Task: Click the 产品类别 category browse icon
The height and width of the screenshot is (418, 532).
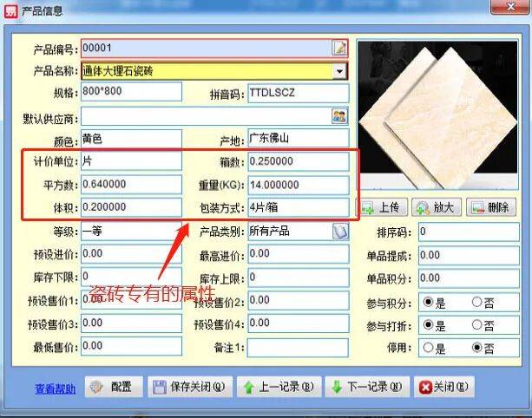Action: (x=340, y=232)
